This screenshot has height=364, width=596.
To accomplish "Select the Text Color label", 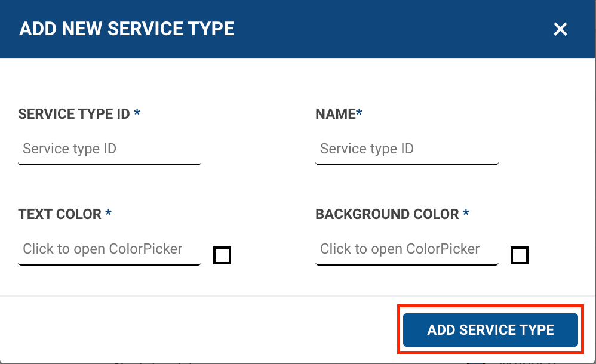I will point(60,214).
